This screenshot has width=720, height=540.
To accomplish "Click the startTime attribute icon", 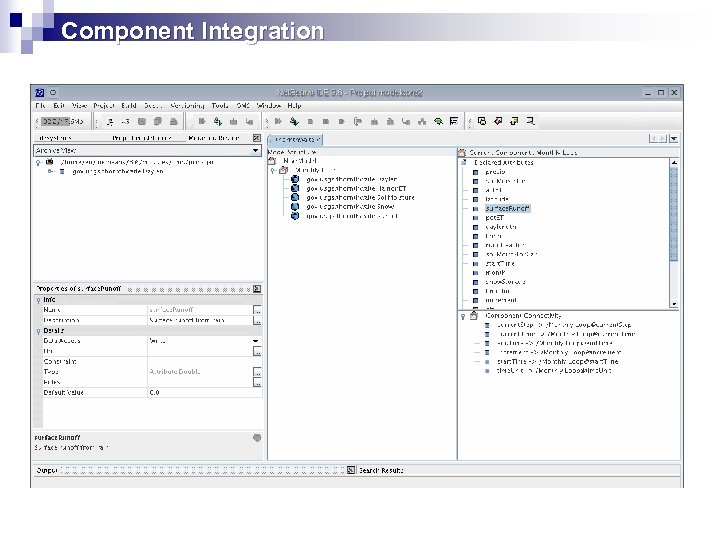I will pyautogui.click(x=476, y=264).
